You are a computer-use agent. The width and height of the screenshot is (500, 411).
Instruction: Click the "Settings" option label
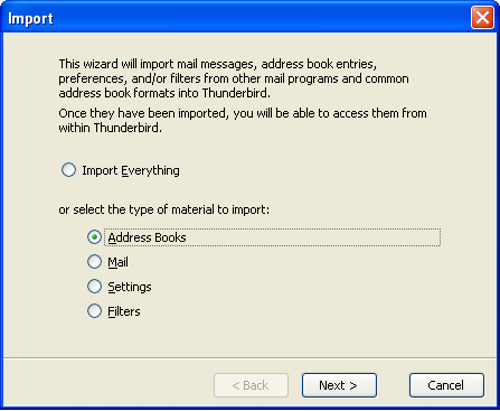[x=130, y=287]
